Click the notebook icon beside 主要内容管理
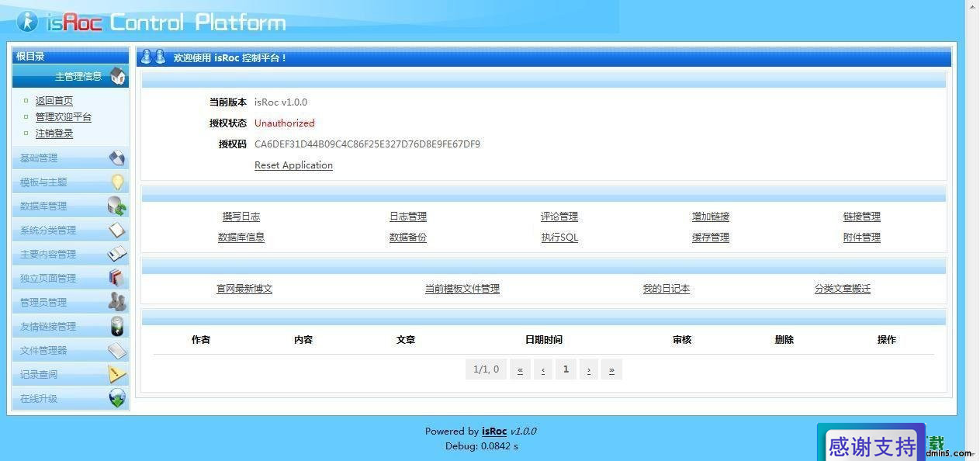Screen dimensions: 980x461 click(117, 254)
